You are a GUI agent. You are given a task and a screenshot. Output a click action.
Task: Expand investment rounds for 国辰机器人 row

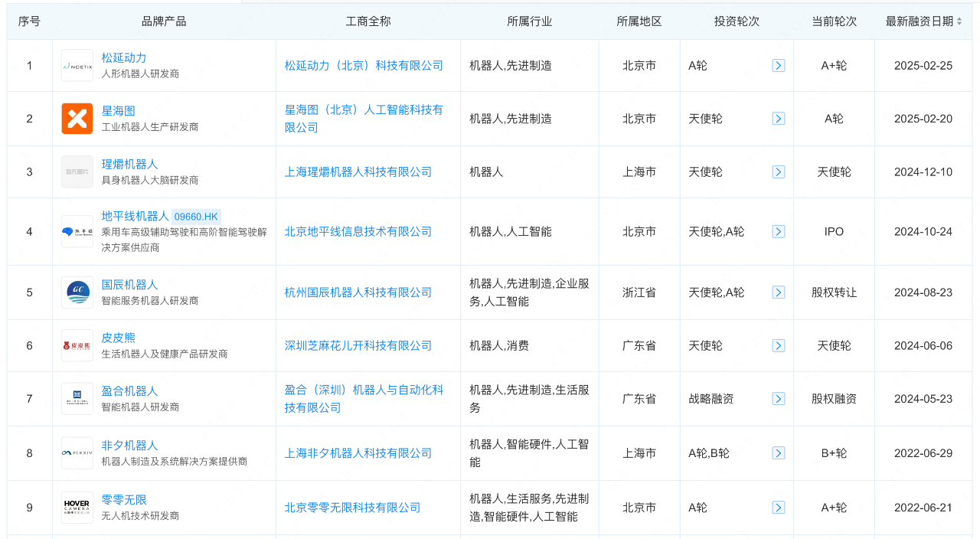pos(779,292)
